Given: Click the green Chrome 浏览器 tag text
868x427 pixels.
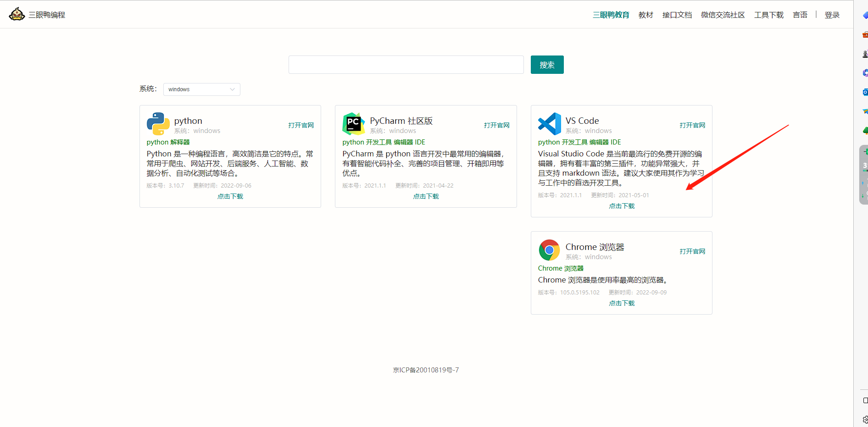Looking at the screenshot, I should [561, 268].
